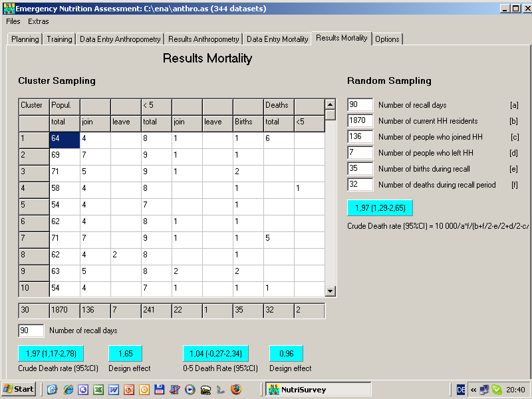Click the Start button
The image size is (532, 399).
point(19,390)
